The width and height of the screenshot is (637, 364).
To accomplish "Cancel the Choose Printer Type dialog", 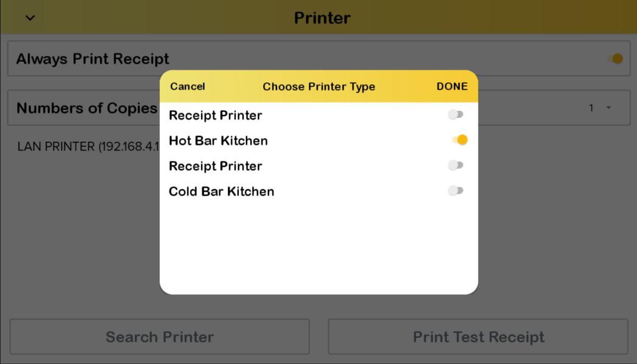I will [x=187, y=86].
